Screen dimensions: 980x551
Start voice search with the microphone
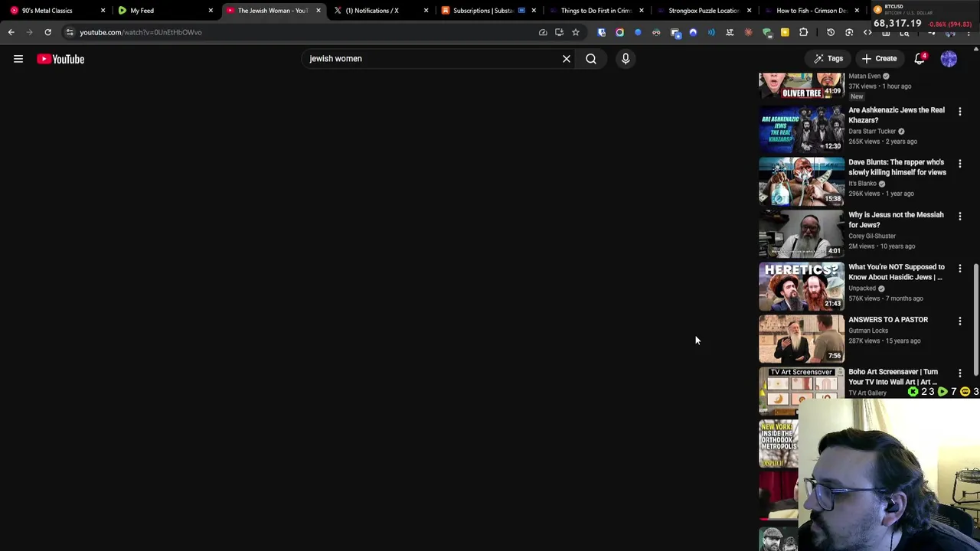(x=626, y=59)
